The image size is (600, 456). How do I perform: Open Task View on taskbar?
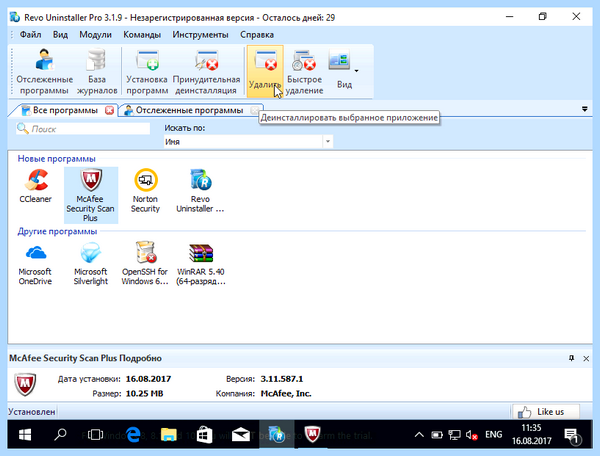[x=96, y=435]
